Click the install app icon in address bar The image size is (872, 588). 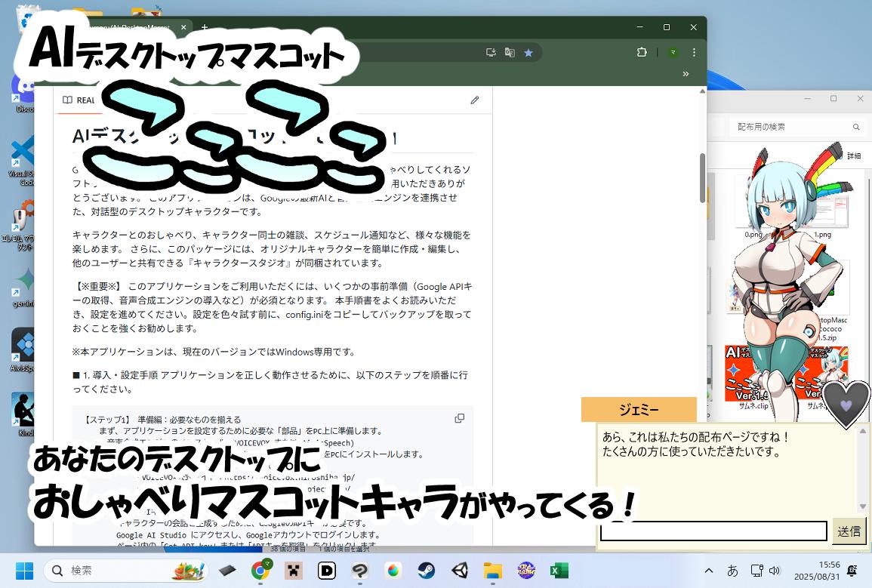coord(491,52)
